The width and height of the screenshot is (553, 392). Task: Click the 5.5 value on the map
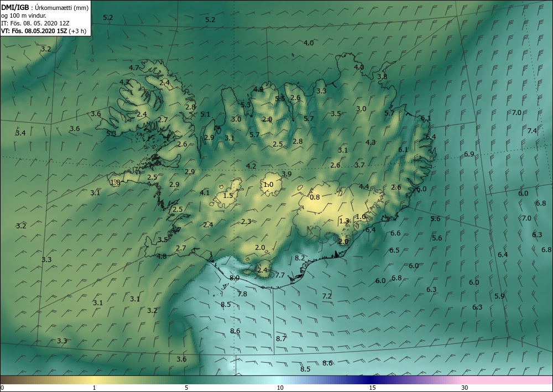coord(280,99)
